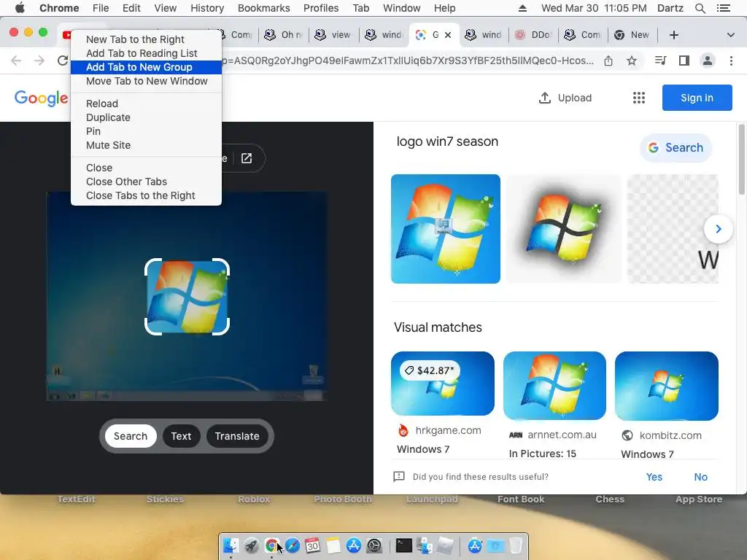Click the share page icon in address bar
The height and width of the screenshot is (560, 747).
tap(608, 61)
